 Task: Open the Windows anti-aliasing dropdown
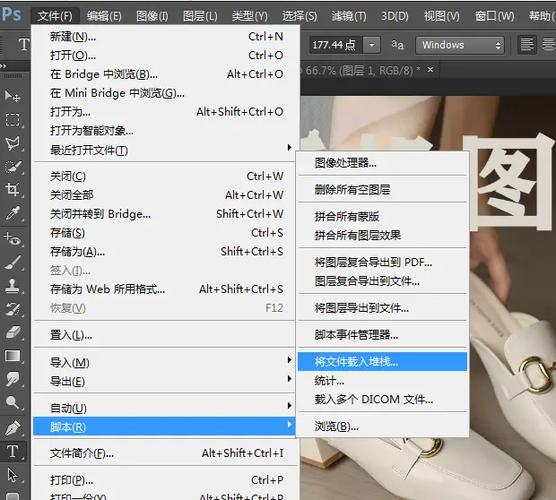pos(460,45)
